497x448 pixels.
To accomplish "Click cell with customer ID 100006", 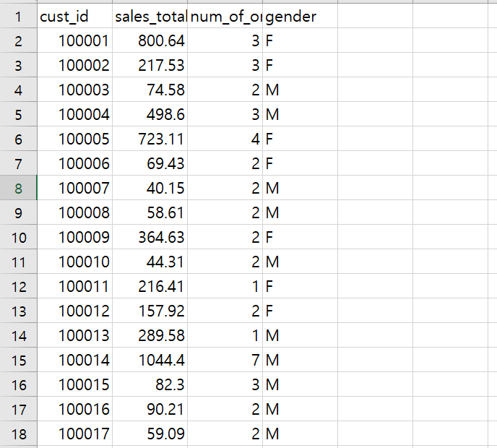I will point(75,163).
